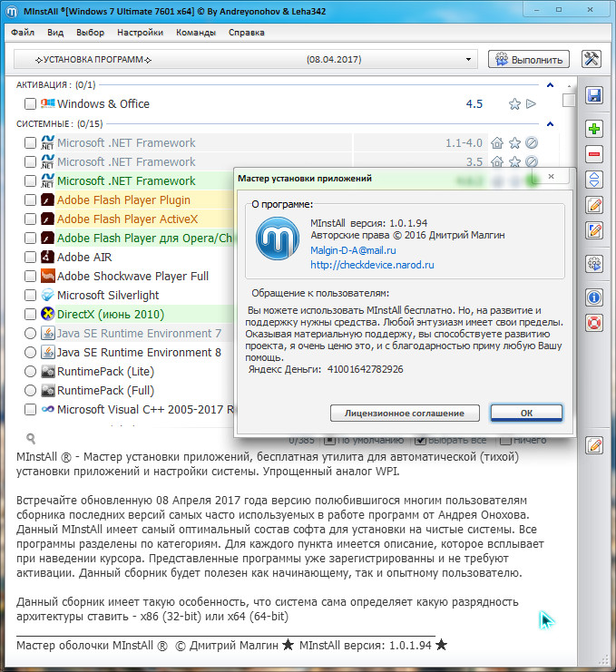Screen dimensions: 616x672
Task: Close the Мастер установки приложений dialog
Action: (552, 176)
